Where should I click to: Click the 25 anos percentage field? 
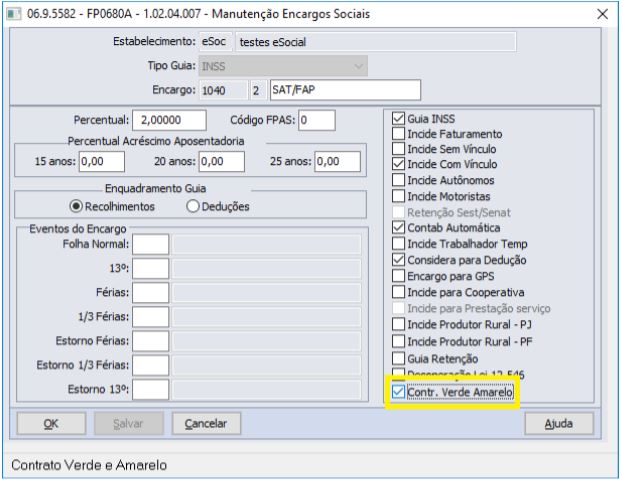pos(338,161)
